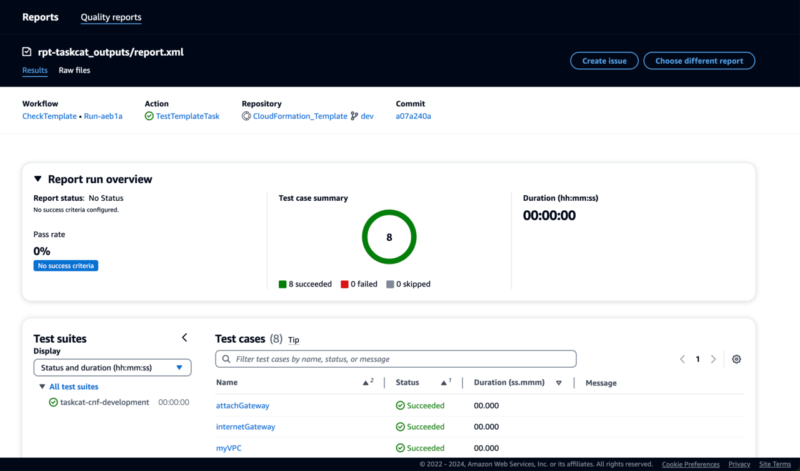Click the filter test cases input field
Screen dimensions: 800x471
tap(396, 359)
